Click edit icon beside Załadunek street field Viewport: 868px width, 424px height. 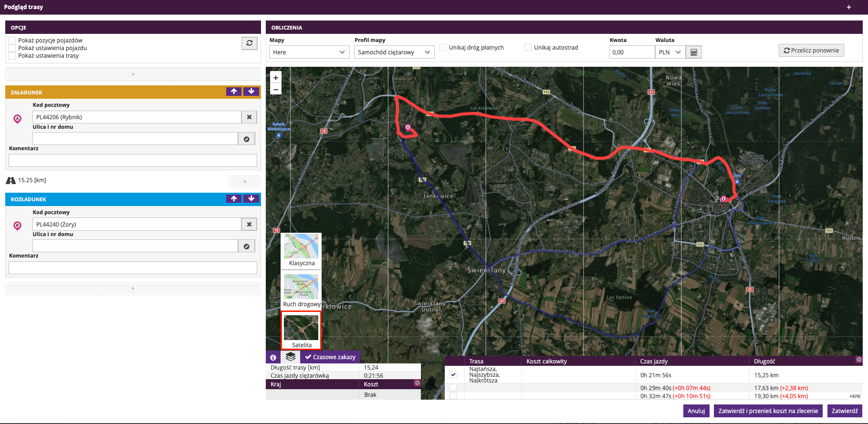tap(247, 139)
